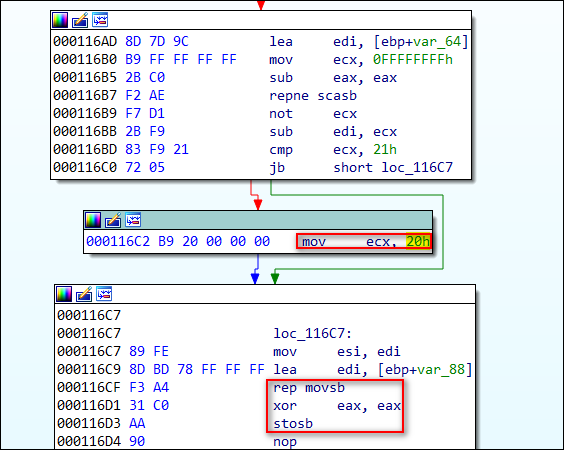Viewport: 564px width, 450px height.
Task: Select the repne scasb instruction
Action: (x=313, y=96)
